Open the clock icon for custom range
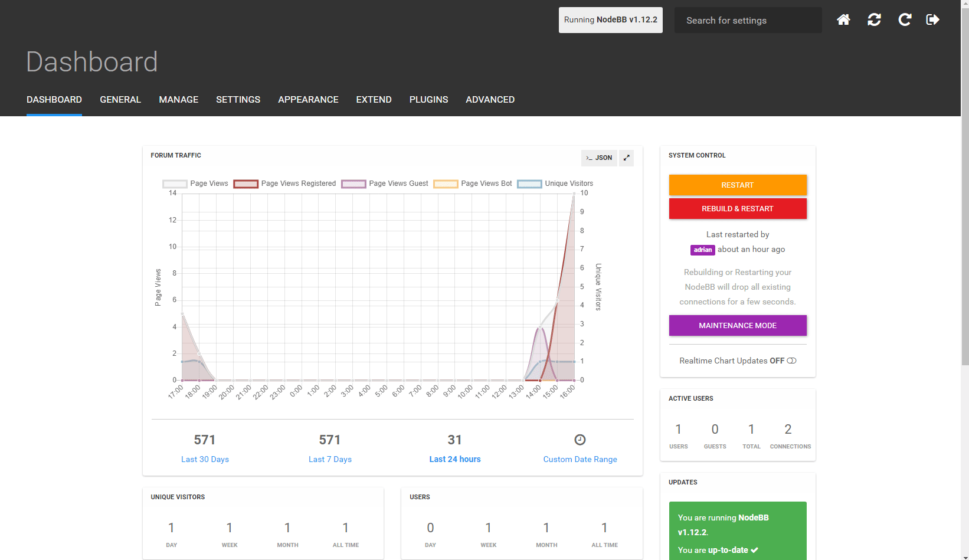The height and width of the screenshot is (560, 969). pos(580,440)
